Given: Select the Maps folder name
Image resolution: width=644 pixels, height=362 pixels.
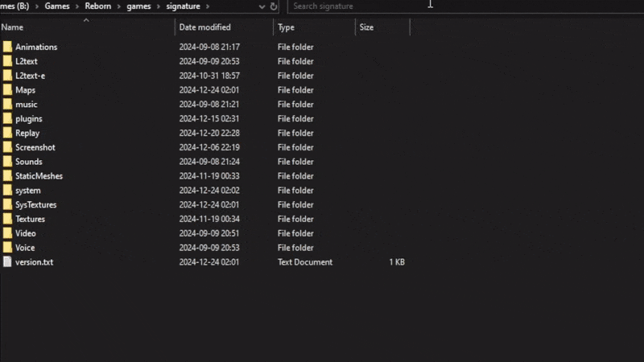Looking at the screenshot, I should [x=26, y=90].
